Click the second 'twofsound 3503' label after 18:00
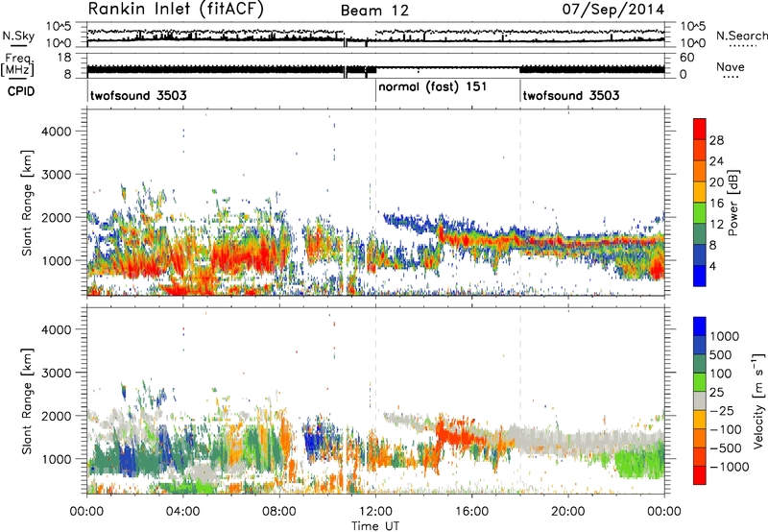This screenshot has width=768, height=532. [x=570, y=95]
